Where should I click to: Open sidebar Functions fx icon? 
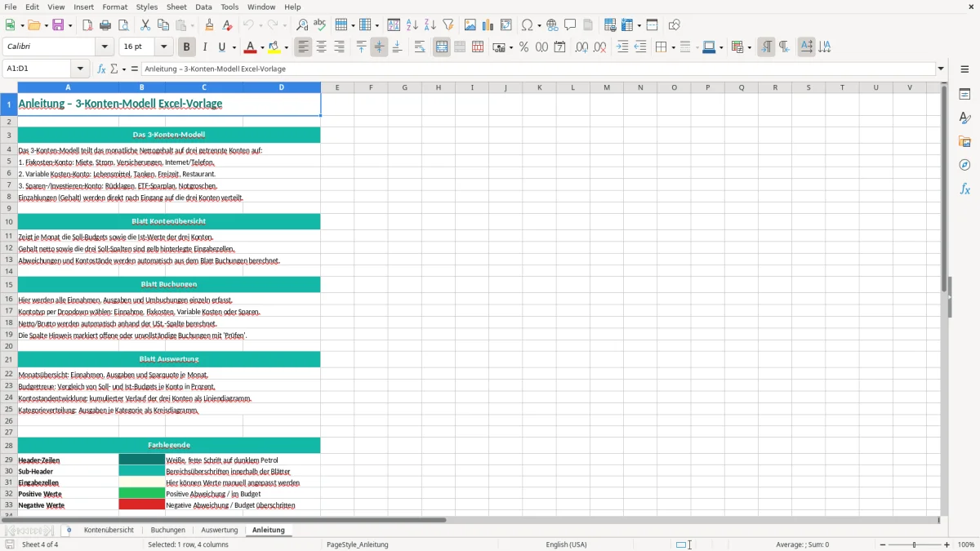tap(964, 189)
